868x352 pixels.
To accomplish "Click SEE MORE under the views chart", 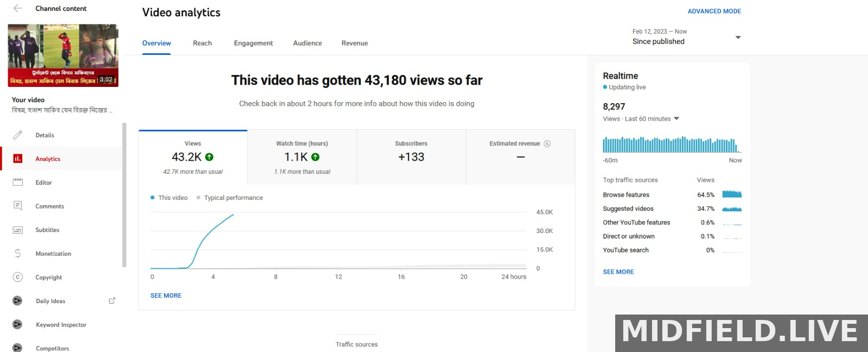I will (166, 296).
